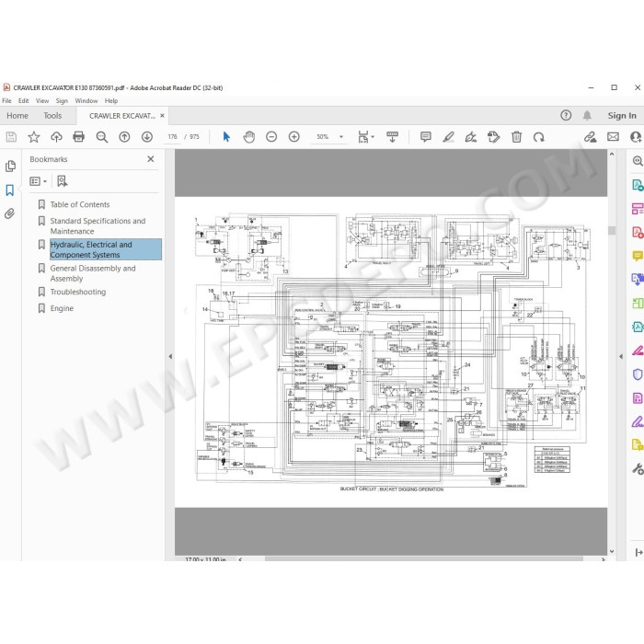This screenshot has height=644, width=644.
Task: Open the Protect shield tool in right pane
Action: pyautogui.click(x=638, y=374)
